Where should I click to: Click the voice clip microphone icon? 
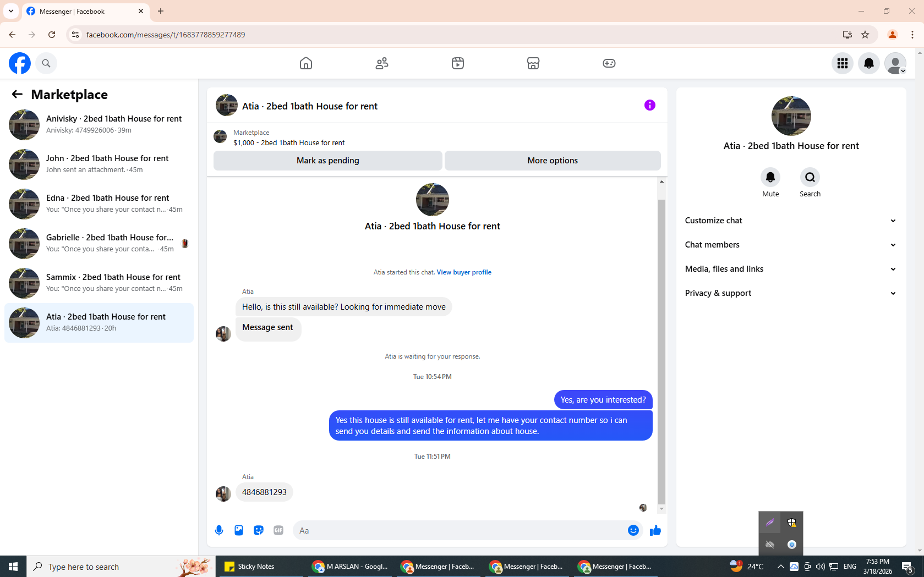219,530
